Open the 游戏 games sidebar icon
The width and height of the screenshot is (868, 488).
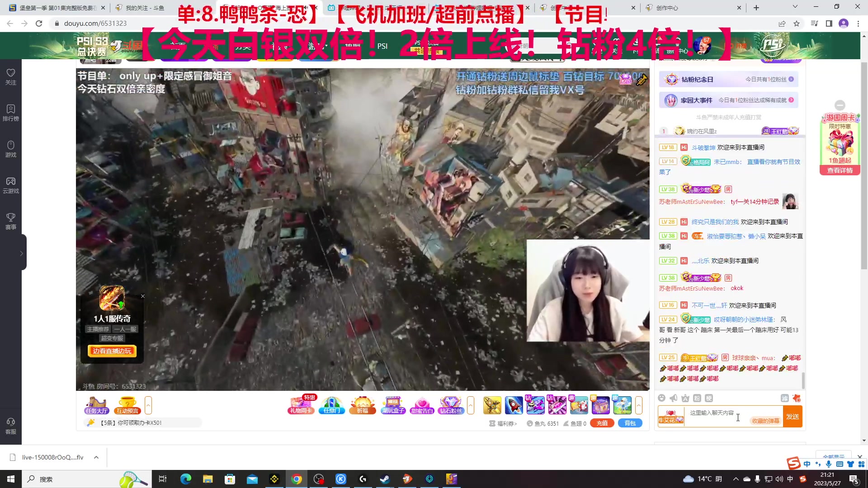point(11,149)
